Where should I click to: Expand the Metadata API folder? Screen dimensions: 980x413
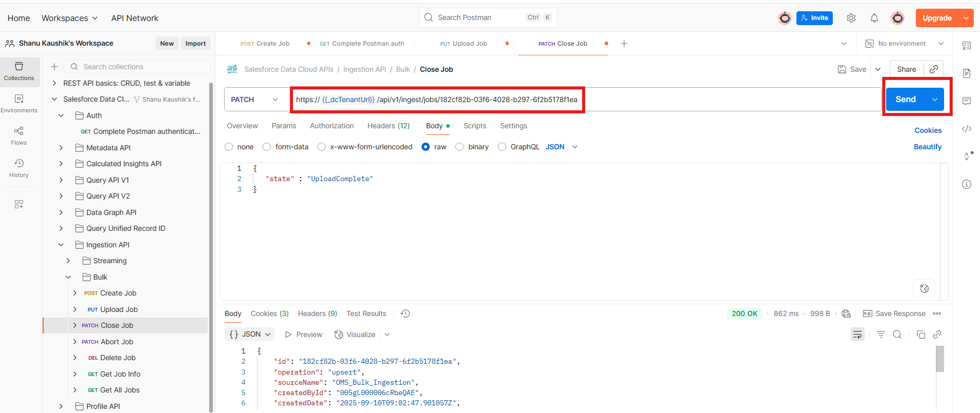[x=61, y=148]
